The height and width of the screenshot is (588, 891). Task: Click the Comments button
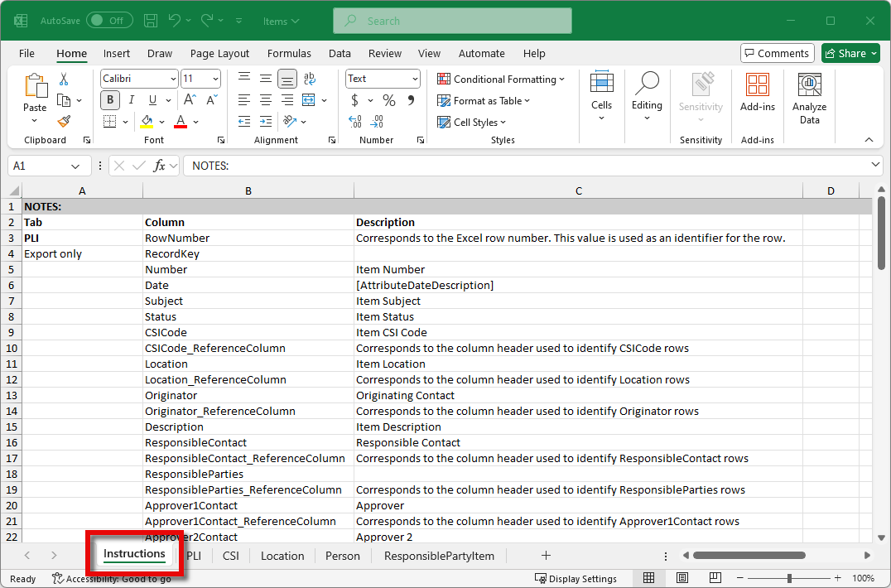pyautogui.click(x=777, y=53)
